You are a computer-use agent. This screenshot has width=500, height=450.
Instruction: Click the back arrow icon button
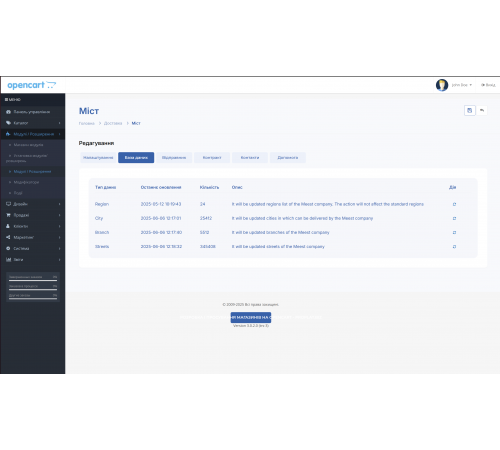482,110
